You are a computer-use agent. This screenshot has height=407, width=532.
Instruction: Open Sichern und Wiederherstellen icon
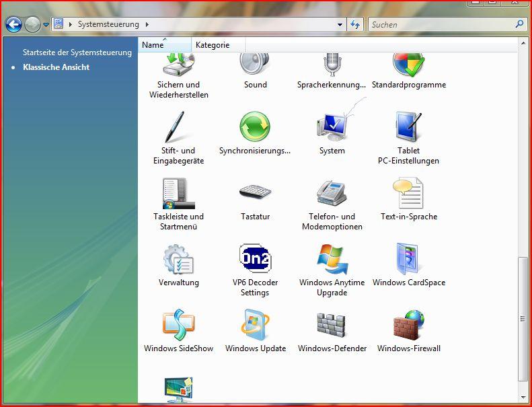click(x=178, y=65)
